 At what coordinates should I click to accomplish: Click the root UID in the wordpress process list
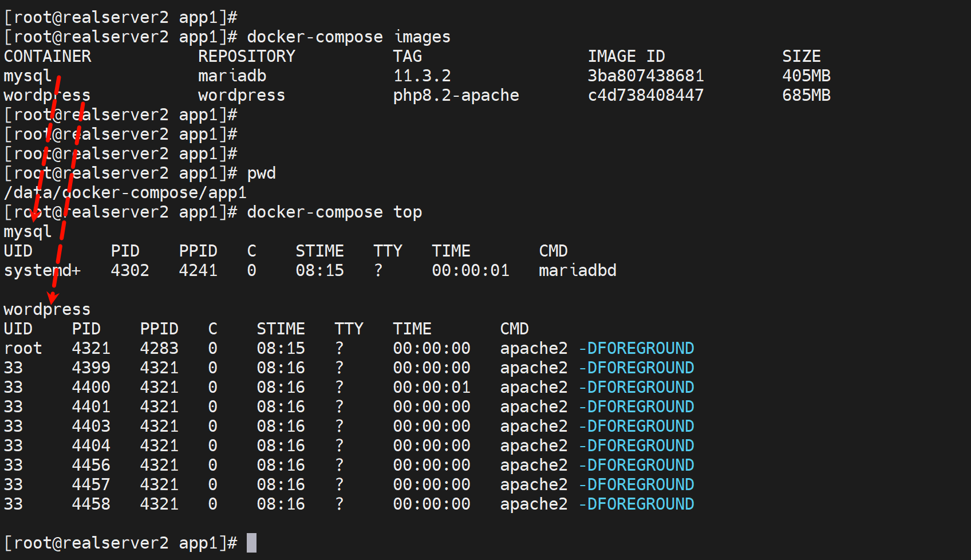23,349
